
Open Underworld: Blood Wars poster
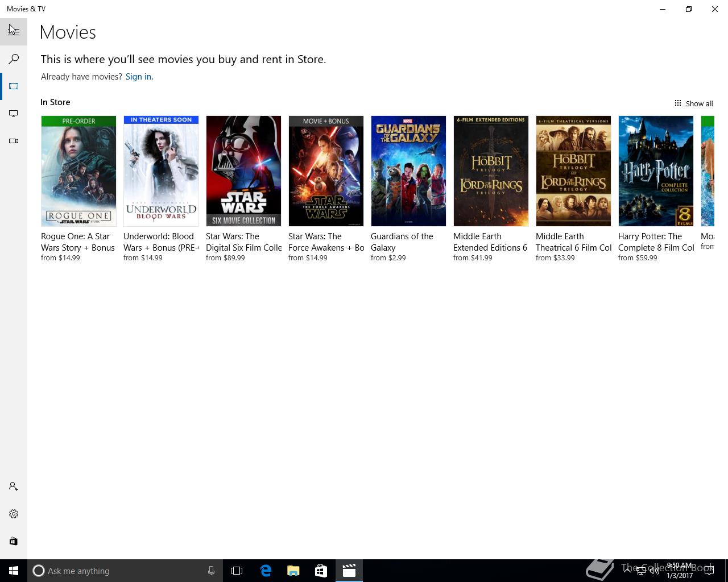(161, 171)
